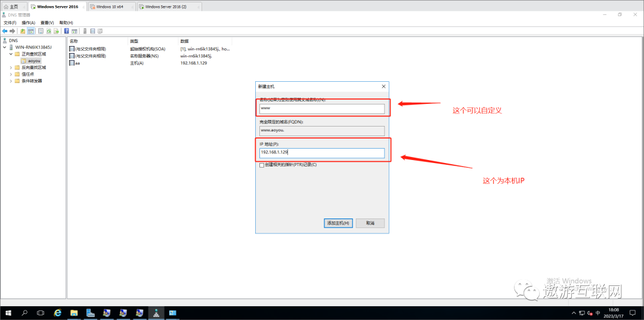This screenshot has height=320, width=644.
Task: Expand the 条件转发器 tree node
Action: click(11, 81)
